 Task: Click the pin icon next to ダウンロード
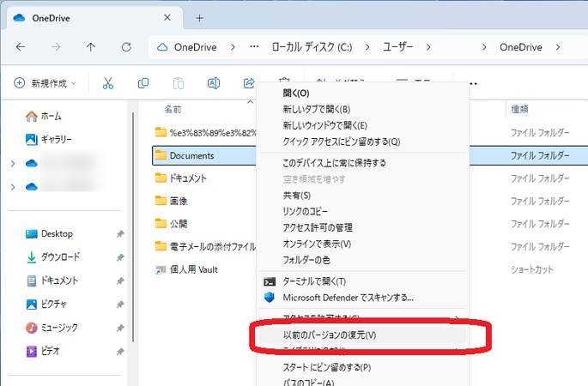tap(120, 257)
